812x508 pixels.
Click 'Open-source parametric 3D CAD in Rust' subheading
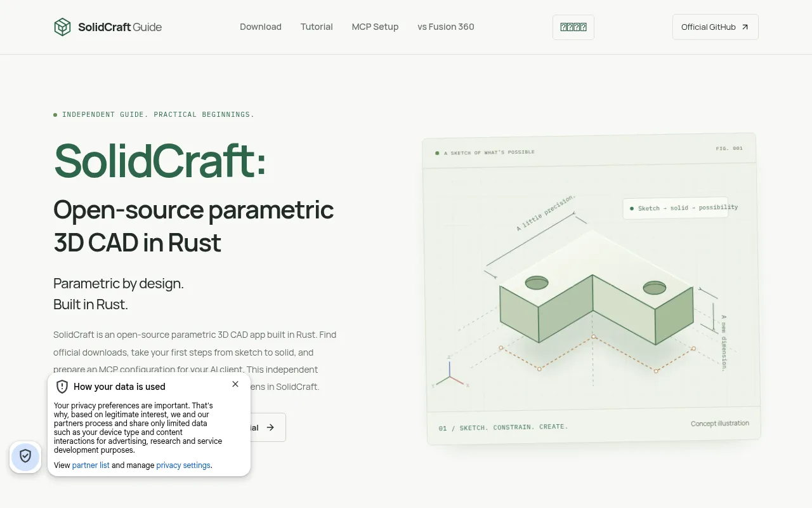click(x=193, y=226)
